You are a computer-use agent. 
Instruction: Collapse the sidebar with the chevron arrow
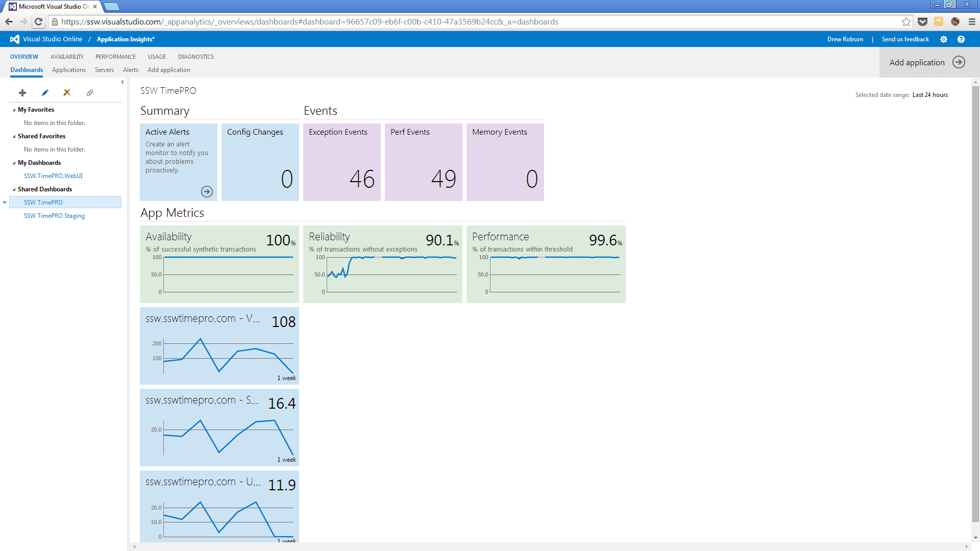pos(122,82)
